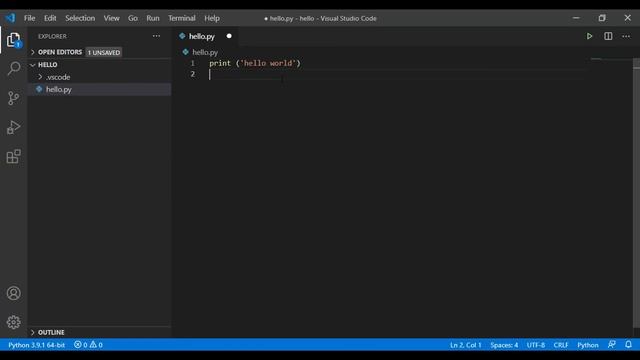Viewport: 640px width, 360px height.
Task: Show errors and warnings count in status bar
Action: 88,345
